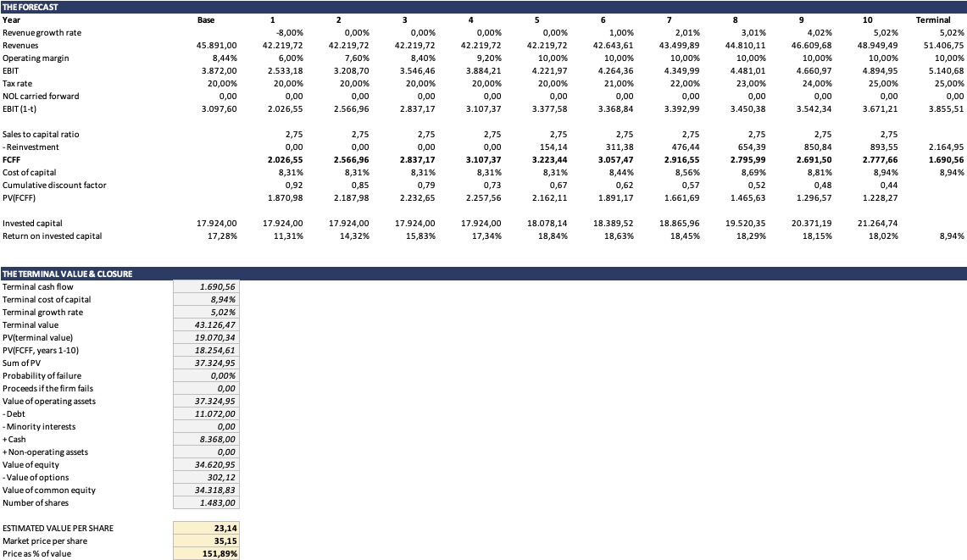Select year 1 PV(FCFF) 1.870,98
This screenshot has height=560, width=967.
286,198
